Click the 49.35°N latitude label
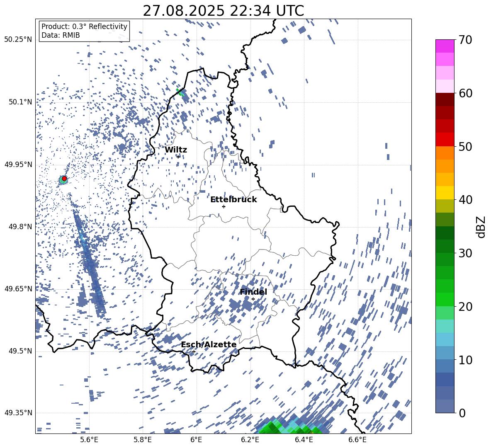 tap(18, 413)
